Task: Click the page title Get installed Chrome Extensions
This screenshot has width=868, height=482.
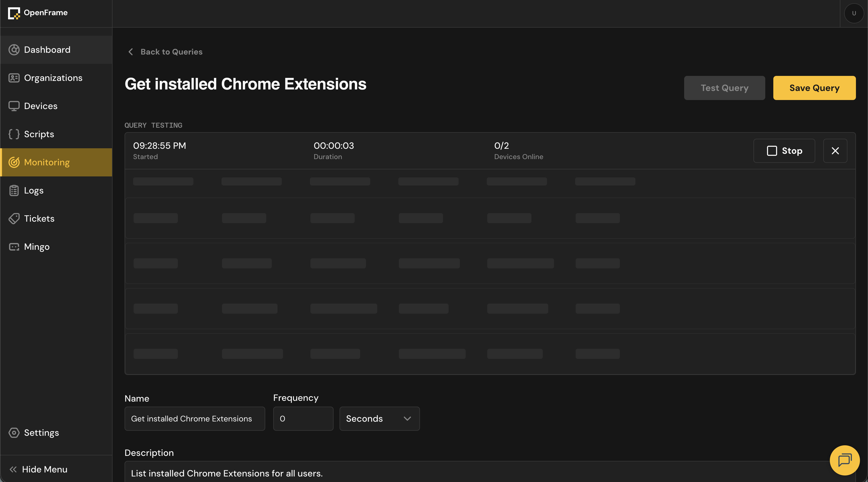Action: point(245,84)
